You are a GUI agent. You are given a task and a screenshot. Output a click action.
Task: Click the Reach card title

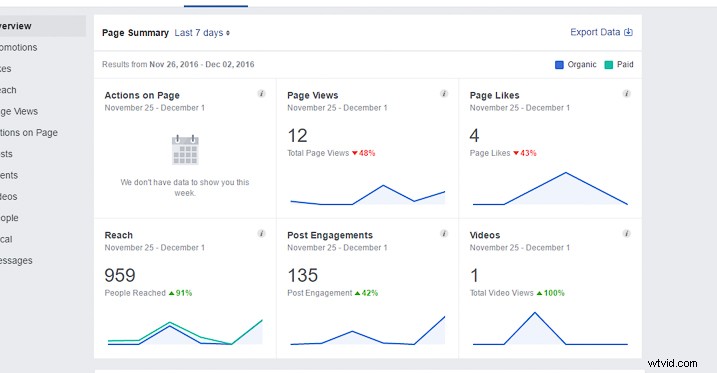coord(118,235)
